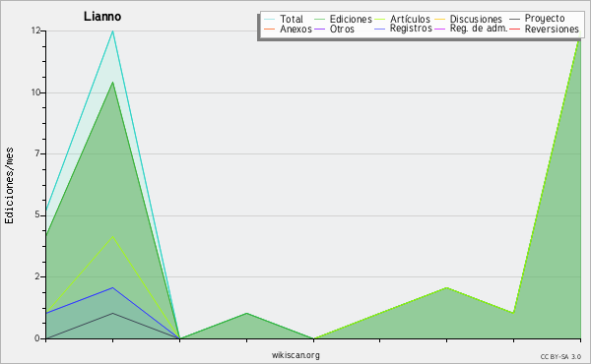
Task: Click the blue Registros line peak
Action: (x=112, y=288)
